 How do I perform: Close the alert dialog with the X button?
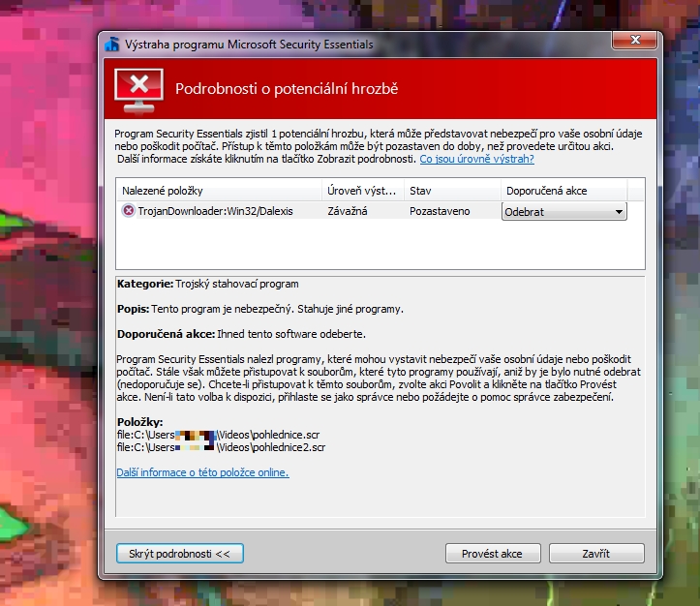pos(635,40)
